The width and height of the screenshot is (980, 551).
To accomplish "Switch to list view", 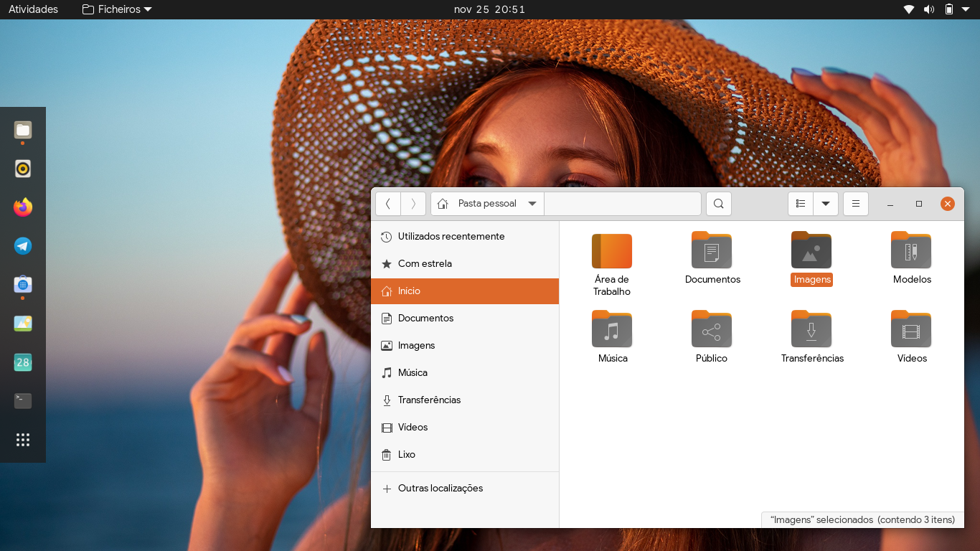I will coord(801,204).
